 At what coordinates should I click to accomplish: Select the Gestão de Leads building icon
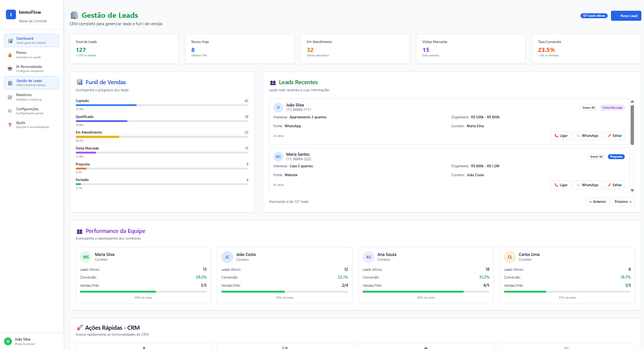pyautogui.click(x=10, y=82)
